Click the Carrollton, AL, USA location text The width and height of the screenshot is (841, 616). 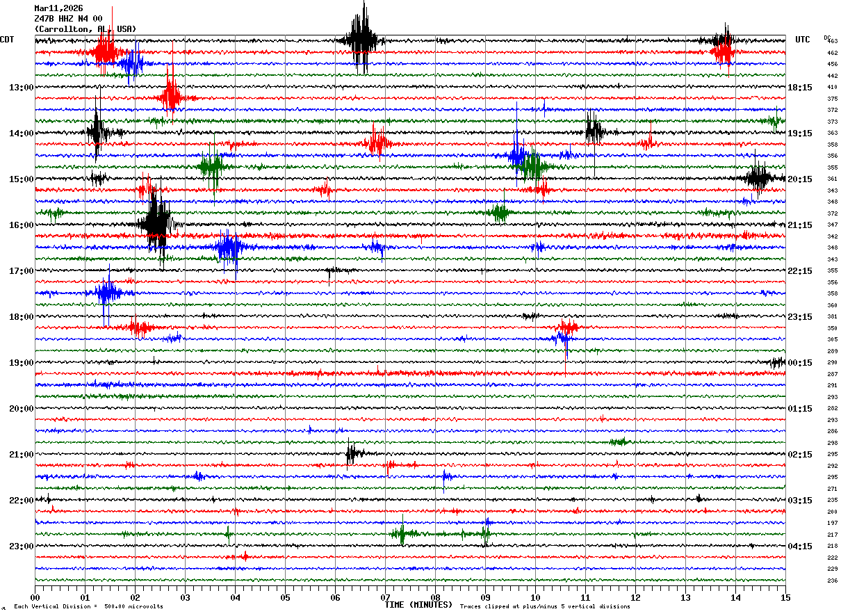(x=85, y=29)
